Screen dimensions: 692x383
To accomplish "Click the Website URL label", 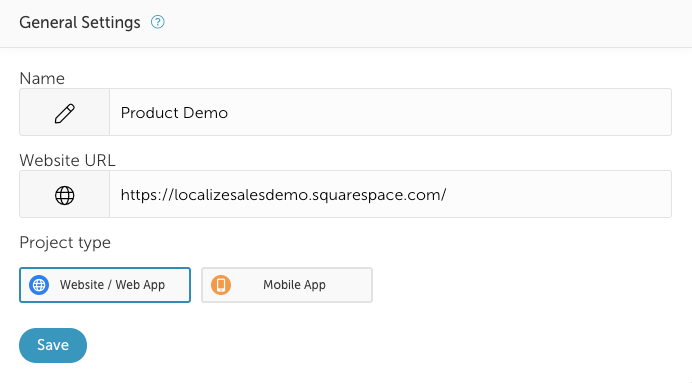I will (x=68, y=160).
